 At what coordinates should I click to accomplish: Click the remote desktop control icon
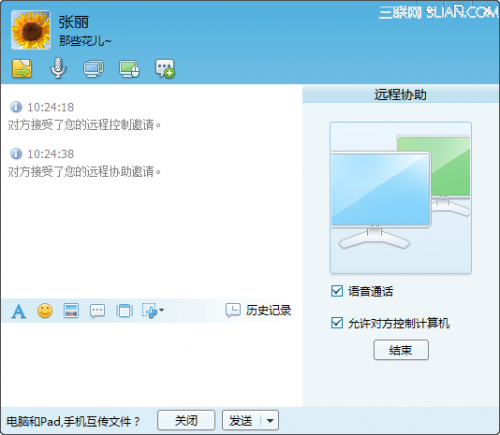point(129,69)
